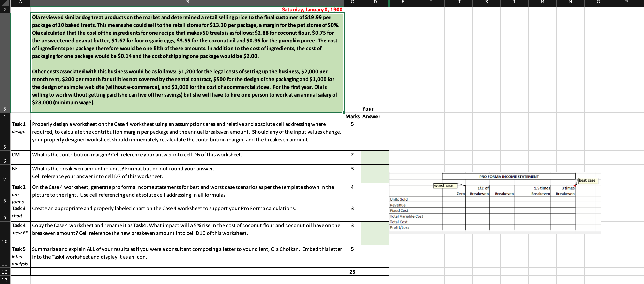Click the Pro Forma Income Statement picture title
Viewport: 644px width, 284px height.
(x=509, y=177)
